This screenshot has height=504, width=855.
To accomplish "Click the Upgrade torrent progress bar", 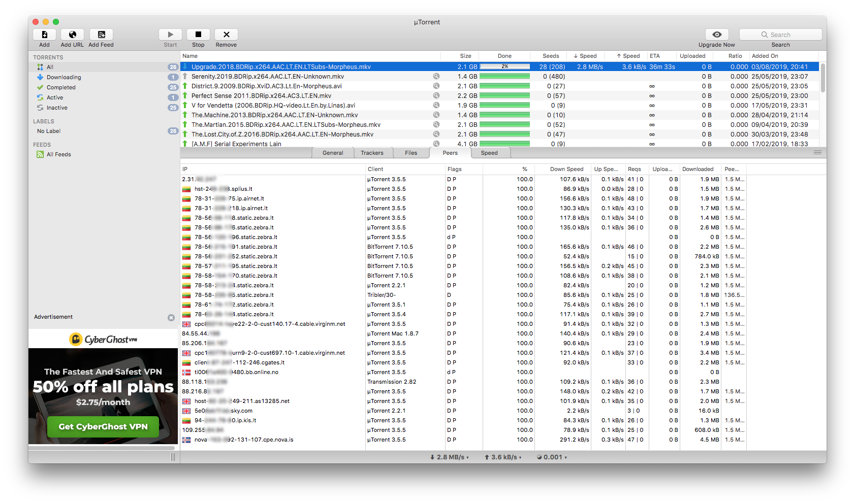I will (x=504, y=67).
